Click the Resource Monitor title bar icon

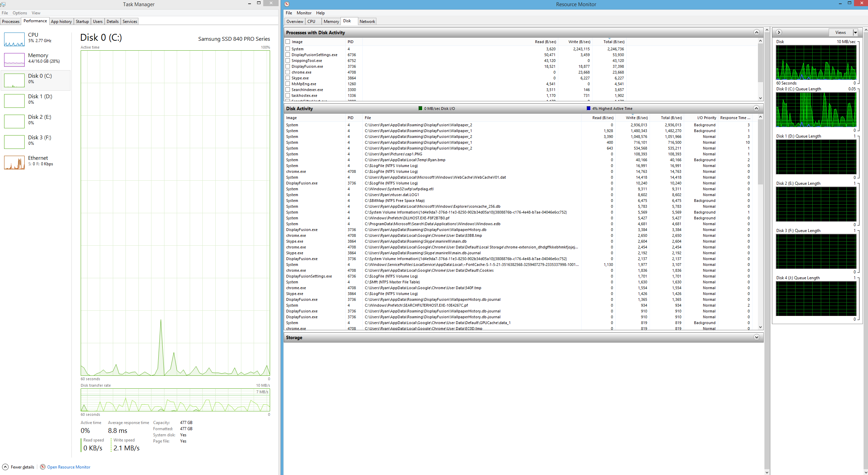[287, 4]
